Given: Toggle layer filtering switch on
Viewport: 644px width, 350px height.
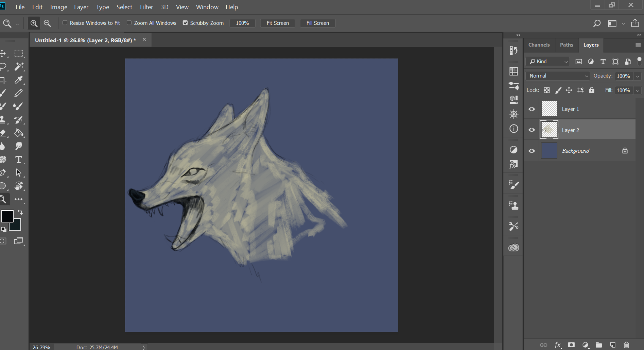Looking at the screenshot, I should 639,61.
